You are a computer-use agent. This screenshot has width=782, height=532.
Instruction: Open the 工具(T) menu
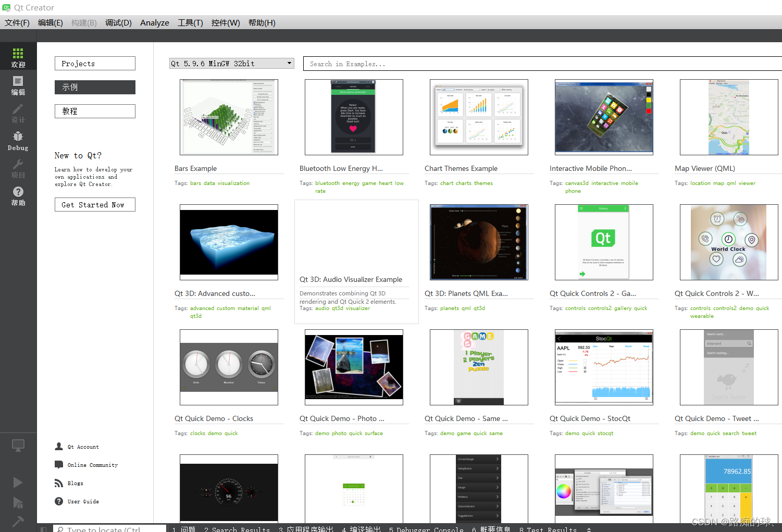(190, 23)
